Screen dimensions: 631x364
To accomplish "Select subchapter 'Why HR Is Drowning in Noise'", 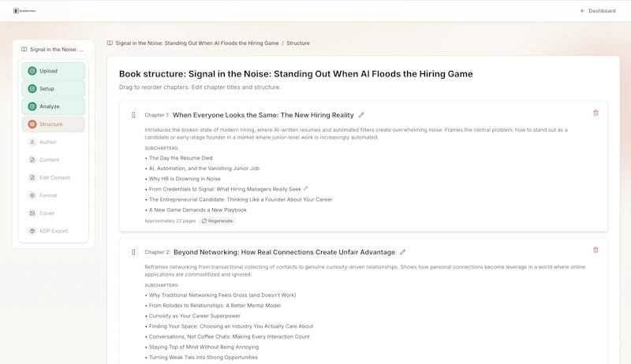I will click(x=185, y=179).
